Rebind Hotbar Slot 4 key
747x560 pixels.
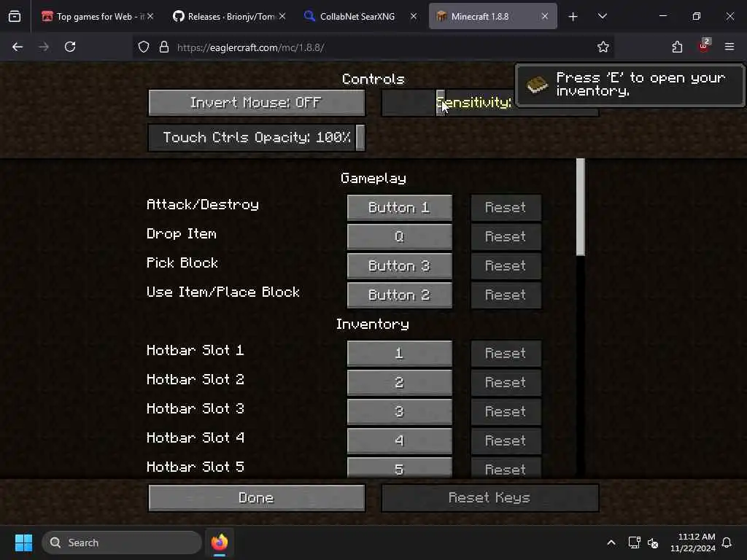point(399,441)
